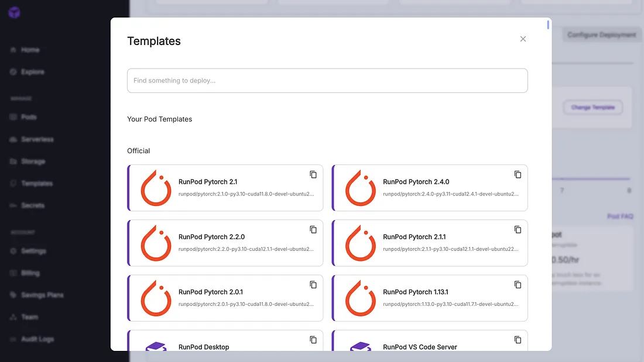The image size is (644, 362).
Task: Click the Change Template button behind dialog
Action: (x=592, y=107)
